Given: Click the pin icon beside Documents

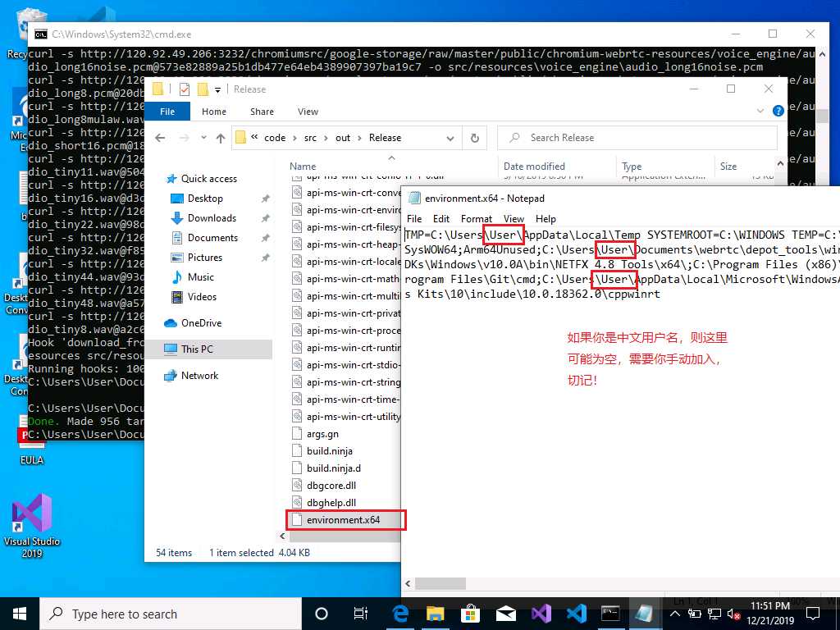Looking at the screenshot, I should pos(265,238).
